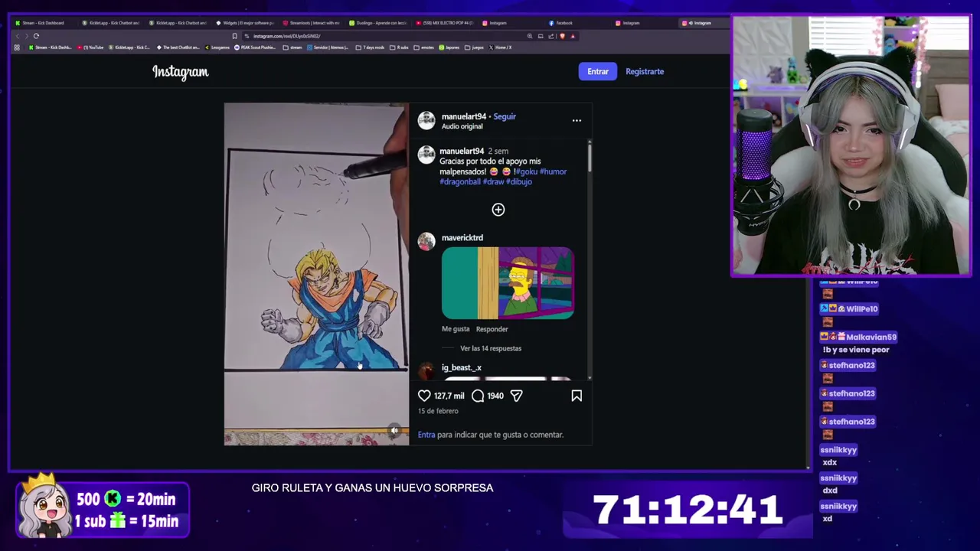Click the reel video of the Goku drawing
This screenshot has width=980, height=551.
(316, 274)
